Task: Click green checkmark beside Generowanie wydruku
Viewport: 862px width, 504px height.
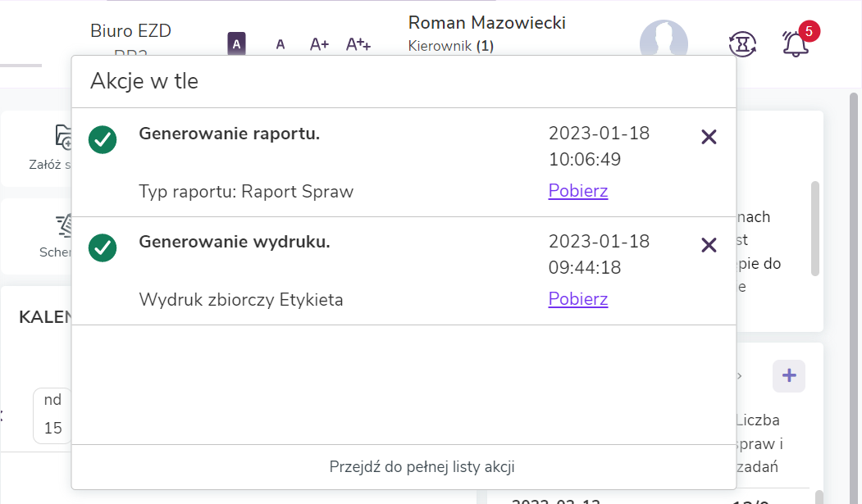Action: (103, 247)
